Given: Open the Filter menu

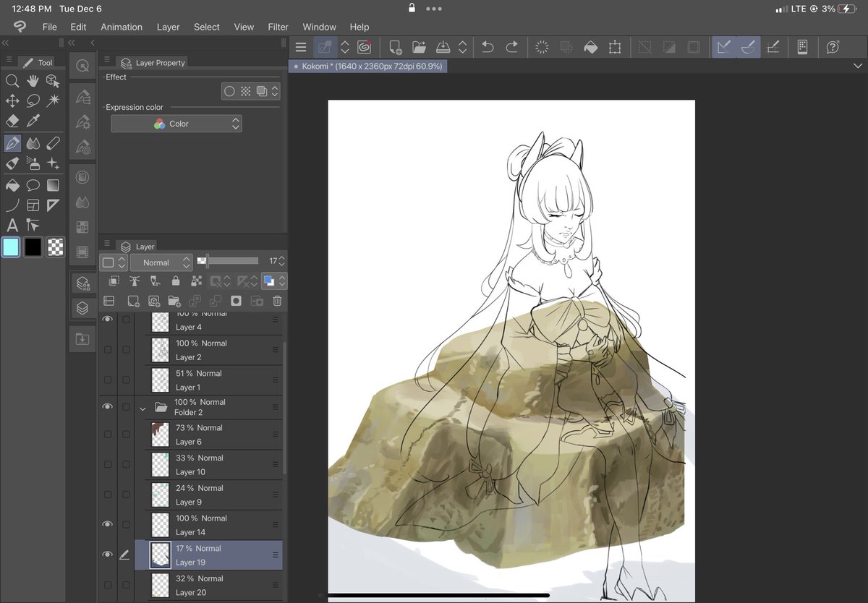Looking at the screenshot, I should (x=278, y=27).
